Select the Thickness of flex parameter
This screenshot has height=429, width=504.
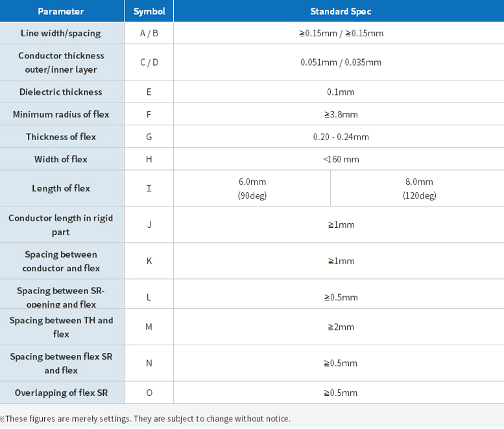pyautogui.click(x=62, y=137)
